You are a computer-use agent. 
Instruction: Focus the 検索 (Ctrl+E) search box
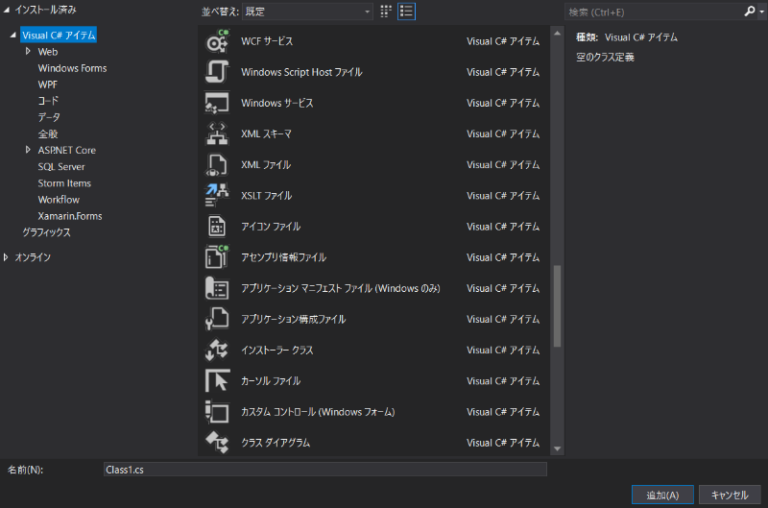[654, 12]
